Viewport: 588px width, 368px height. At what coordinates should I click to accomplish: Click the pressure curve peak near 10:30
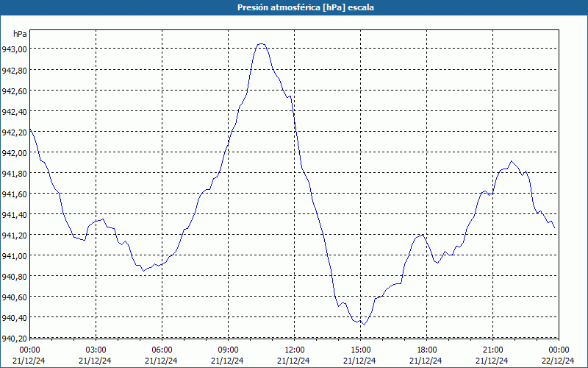click(262, 44)
